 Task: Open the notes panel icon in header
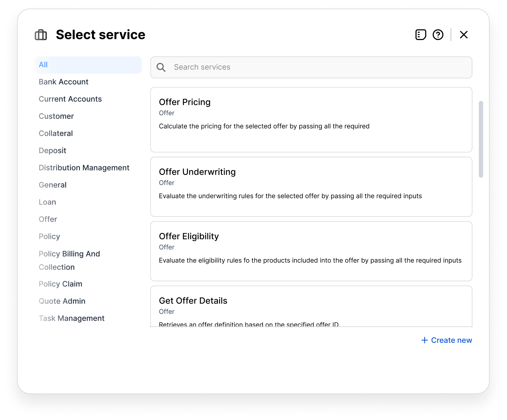(421, 35)
